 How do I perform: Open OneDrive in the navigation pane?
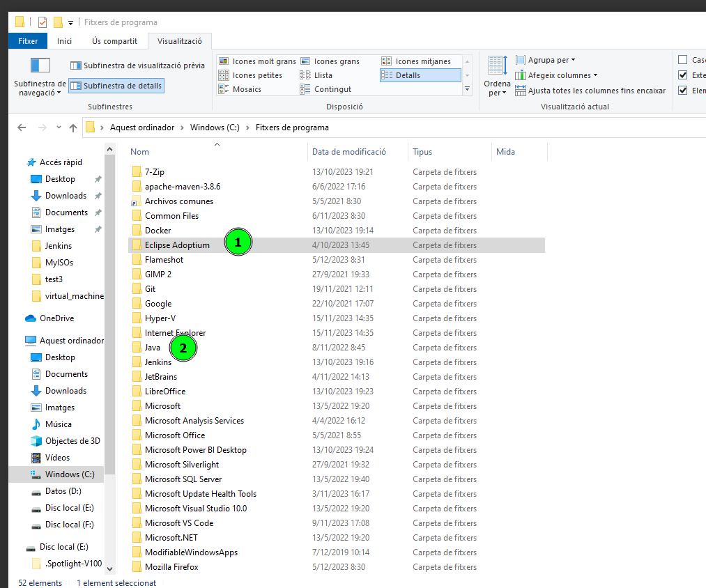point(49,318)
